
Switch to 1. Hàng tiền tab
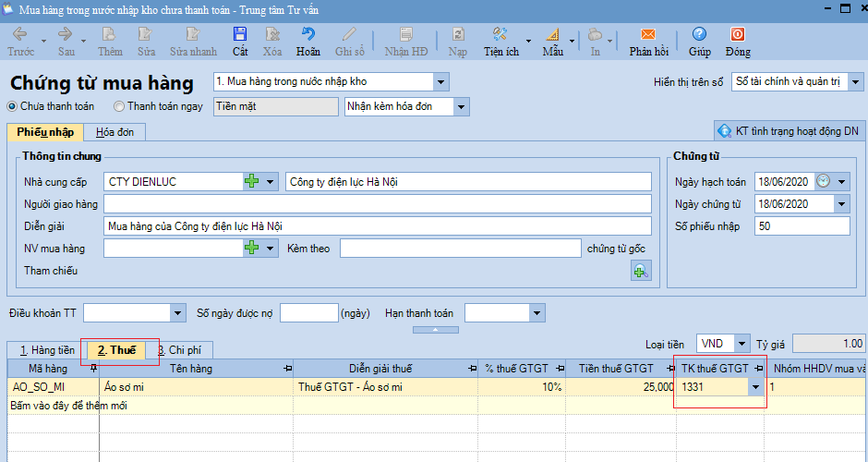coord(47,350)
